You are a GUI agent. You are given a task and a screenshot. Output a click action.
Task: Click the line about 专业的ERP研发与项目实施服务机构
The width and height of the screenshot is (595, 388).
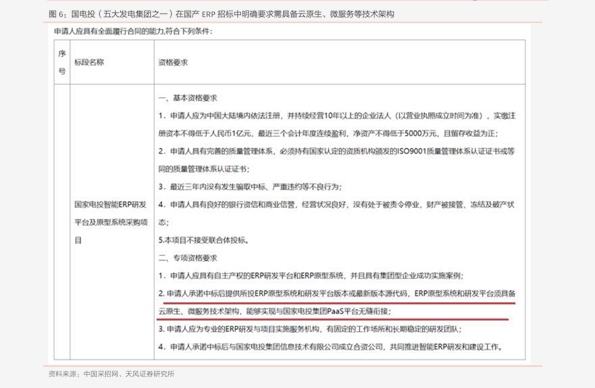(x=310, y=329)
